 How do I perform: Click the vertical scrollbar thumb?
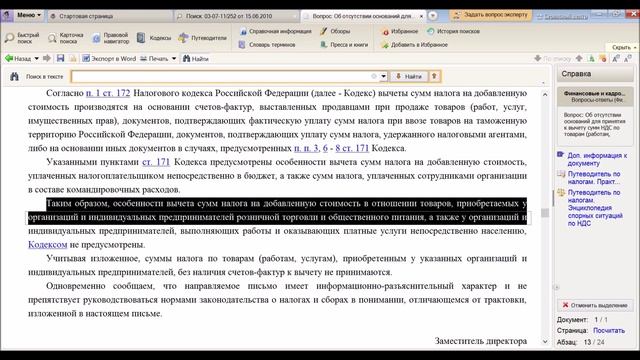(x=545, y=213)
